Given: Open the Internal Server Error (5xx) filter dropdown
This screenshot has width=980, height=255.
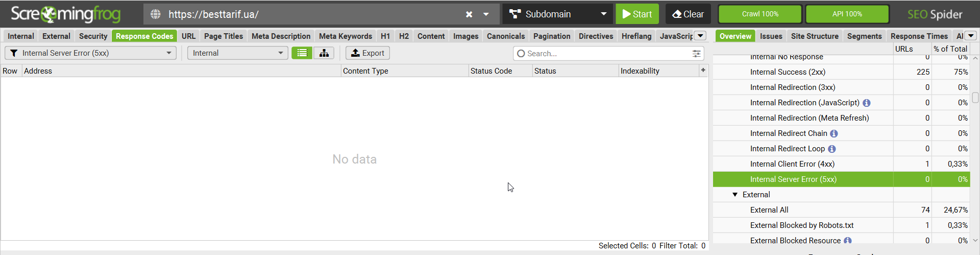Looking at the screenshot, I should pyautogui.click(x=91, y=53).
